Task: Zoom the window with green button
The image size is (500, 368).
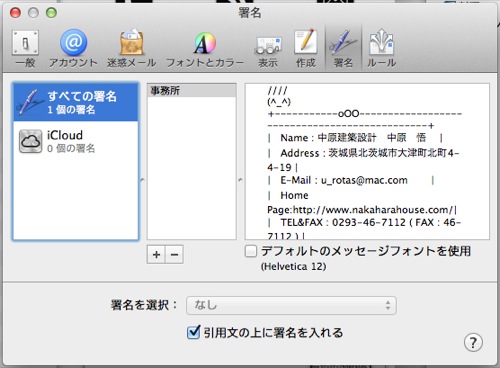Action: click(51, 13)
